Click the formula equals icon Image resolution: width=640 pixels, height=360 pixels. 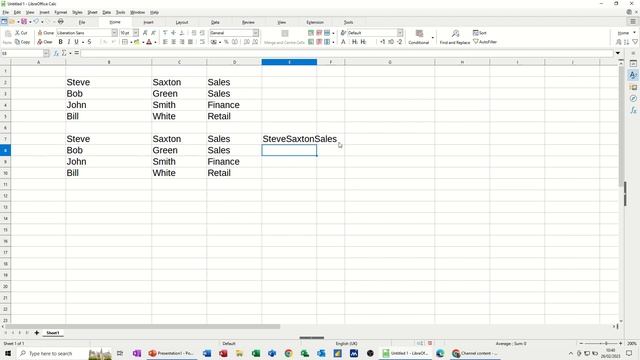[76, 53]
